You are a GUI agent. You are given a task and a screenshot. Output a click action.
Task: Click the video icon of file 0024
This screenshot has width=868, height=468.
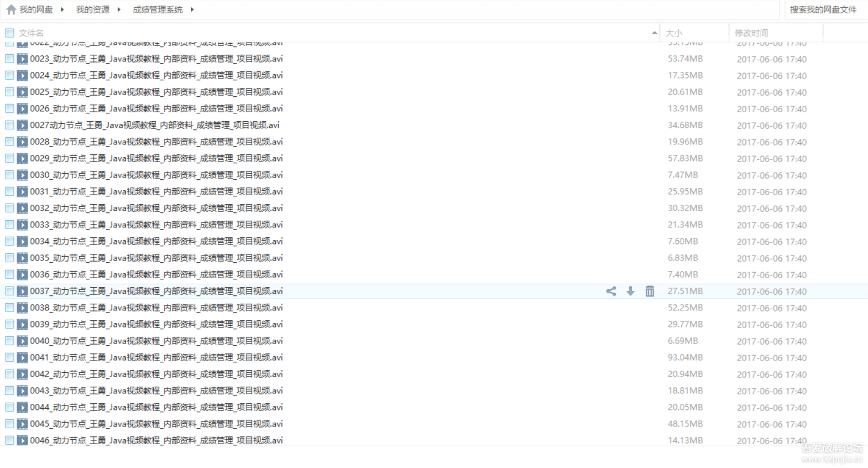click(22, 75)
